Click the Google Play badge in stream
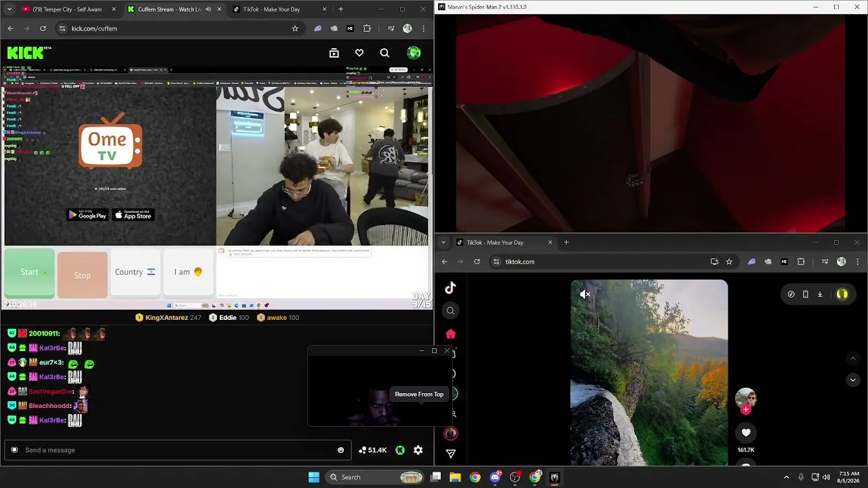Screen dimensions: 868x488 click(x=87, y=215)
